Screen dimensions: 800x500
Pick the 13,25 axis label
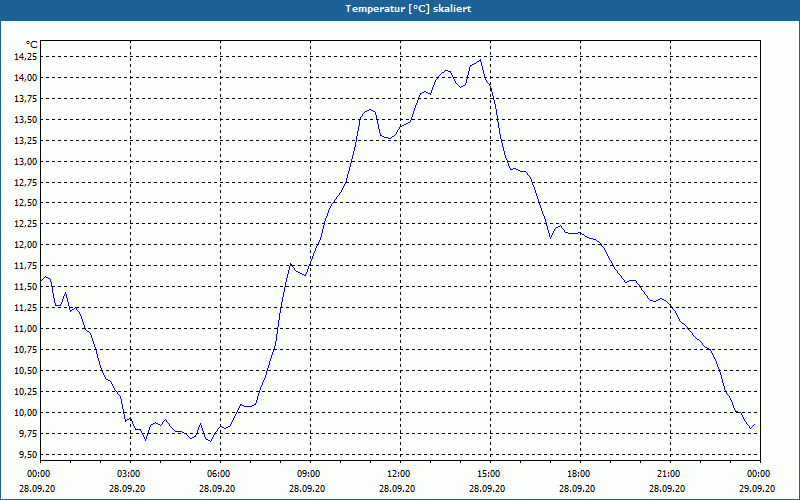(x=26, y=140)
